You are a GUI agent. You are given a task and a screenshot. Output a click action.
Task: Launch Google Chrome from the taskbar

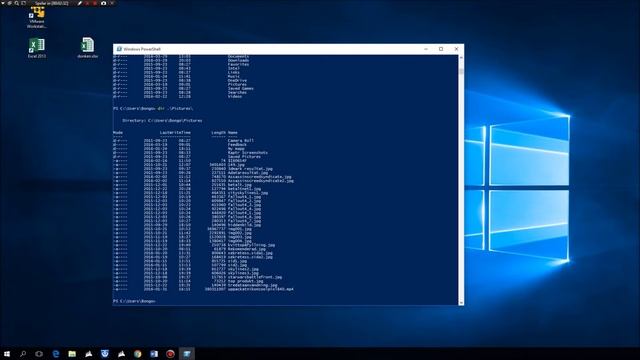[x=138, y=354]
